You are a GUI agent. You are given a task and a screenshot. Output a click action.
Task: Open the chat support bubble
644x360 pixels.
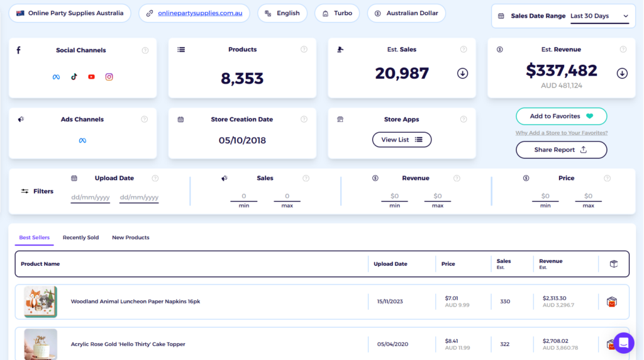(x=623, y=343)
